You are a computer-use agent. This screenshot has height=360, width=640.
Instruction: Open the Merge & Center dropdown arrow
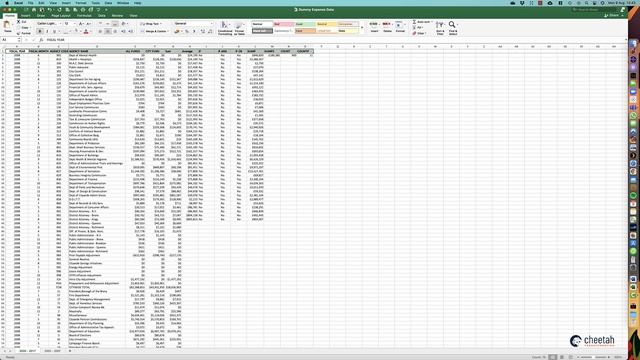(x=168, y=31)
